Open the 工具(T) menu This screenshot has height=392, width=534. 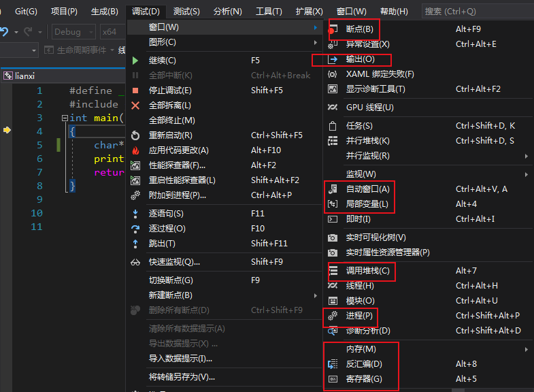pyautogui.click(x=269, y=12)
